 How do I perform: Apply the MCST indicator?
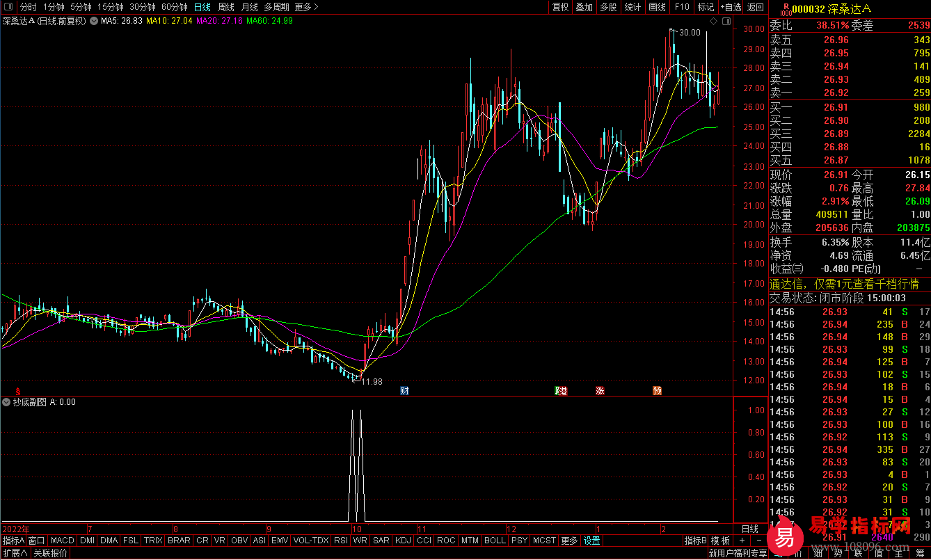pyautogui.click(x=544, y=541)
